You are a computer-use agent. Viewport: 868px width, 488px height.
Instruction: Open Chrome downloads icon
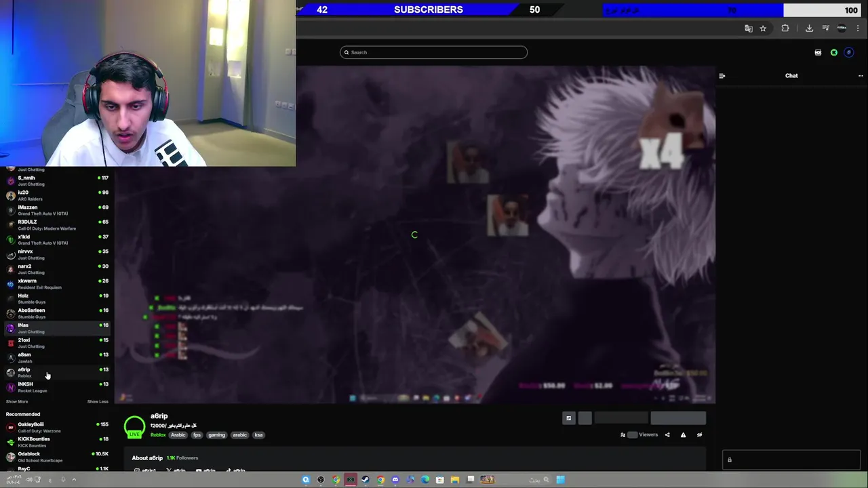(809, 28)
